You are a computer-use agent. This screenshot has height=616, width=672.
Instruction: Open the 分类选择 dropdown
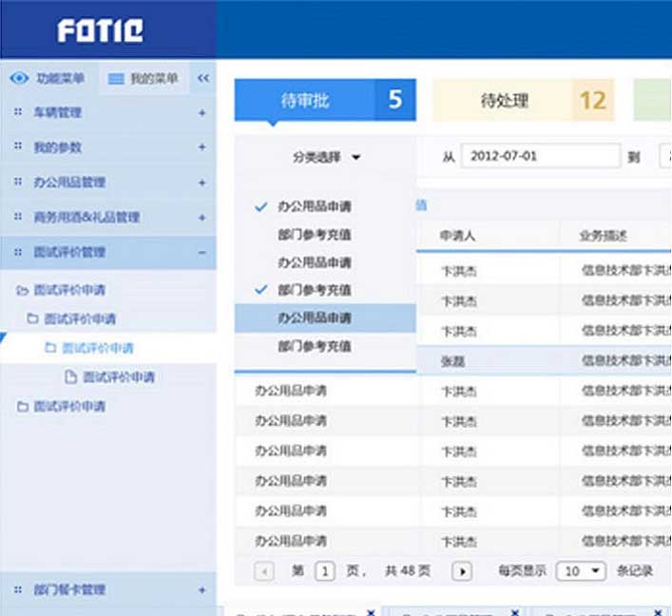(326, 158)
